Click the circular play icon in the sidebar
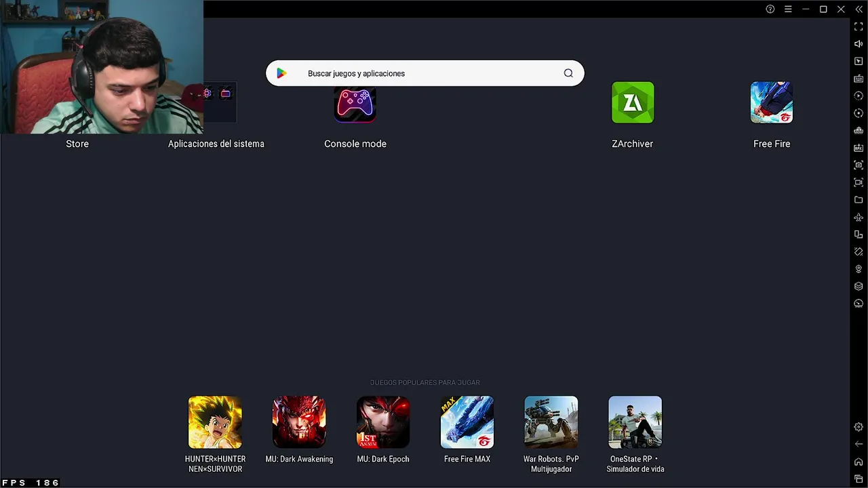868x488 pixels. coord(859,96)
